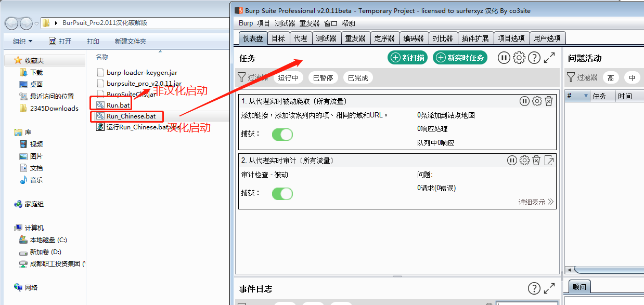Click the 问题活动 filter funnel icon
This screenshot has height=305, width=644.
[571, 77]
